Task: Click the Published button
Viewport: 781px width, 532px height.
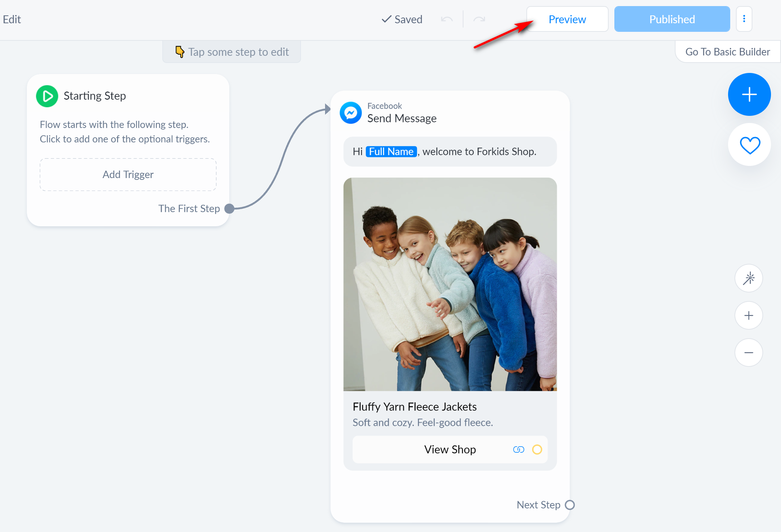Action: (672, 19)
